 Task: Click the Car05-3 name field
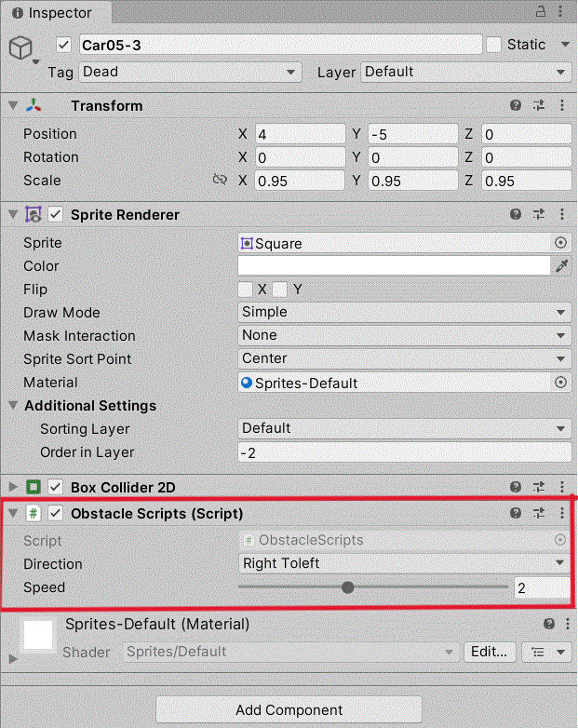point(280,45)
